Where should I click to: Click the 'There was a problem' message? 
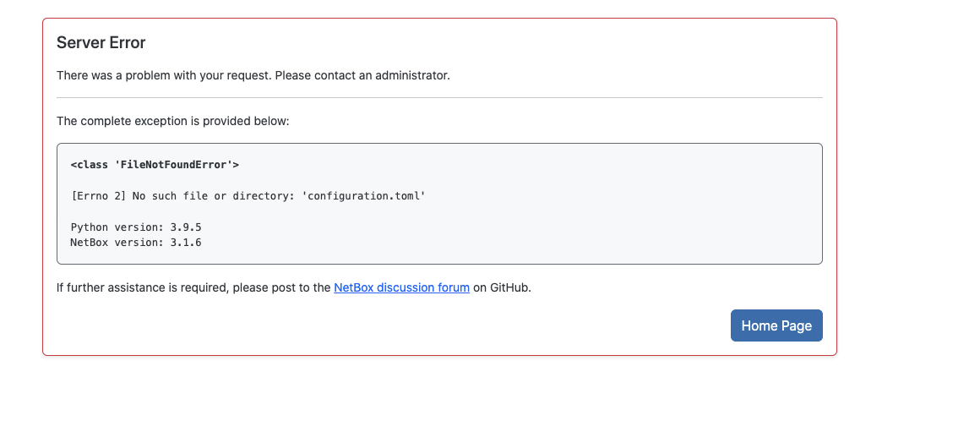pos(253,75)
